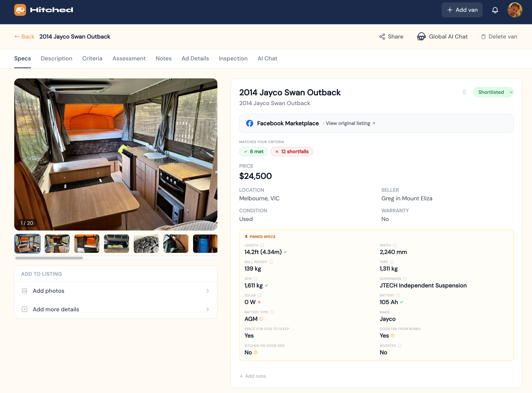Click the info icon next to Inverter
532x393 pixels.
point(400,346)
